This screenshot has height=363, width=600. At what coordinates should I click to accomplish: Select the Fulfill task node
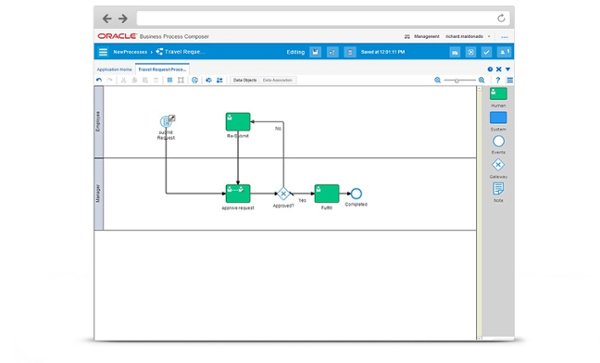[327, 194]
